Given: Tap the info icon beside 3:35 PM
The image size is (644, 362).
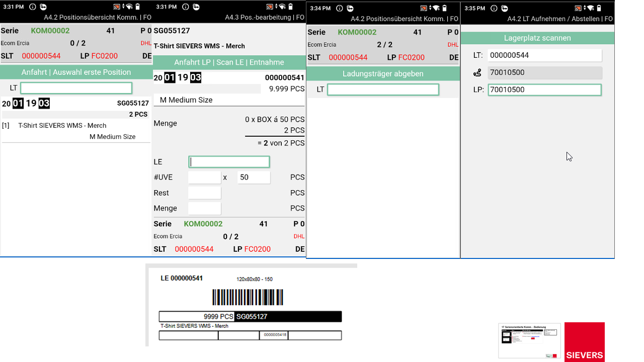Looking at the screenshot, I should [495, 9].
